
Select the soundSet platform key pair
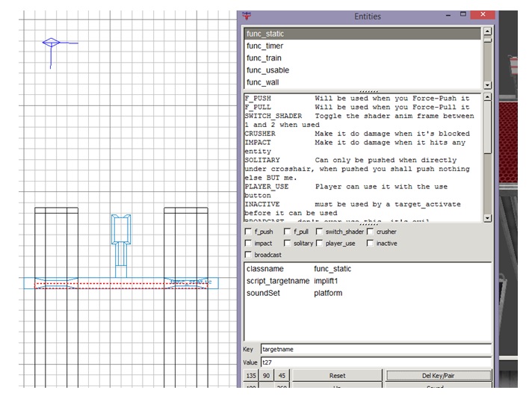pyautogui.click(x=368, y=293)
